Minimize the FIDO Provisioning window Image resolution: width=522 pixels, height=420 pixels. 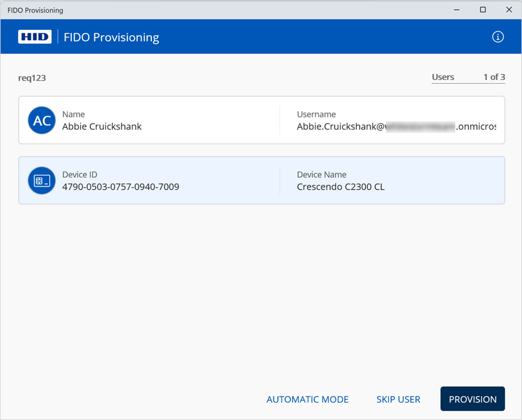point(456,10)
